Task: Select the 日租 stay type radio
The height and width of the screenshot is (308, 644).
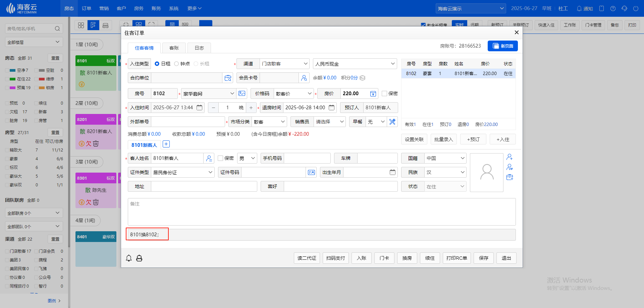Action: [x=157, y=64]
